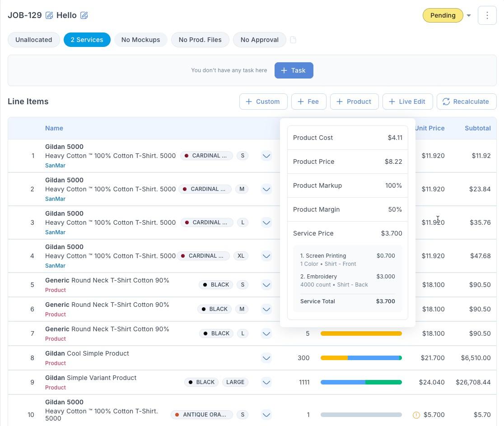Viewport: 504px width, 426px height.
Task: Click edit icon beside Hello job title
Action: (84, 15)
